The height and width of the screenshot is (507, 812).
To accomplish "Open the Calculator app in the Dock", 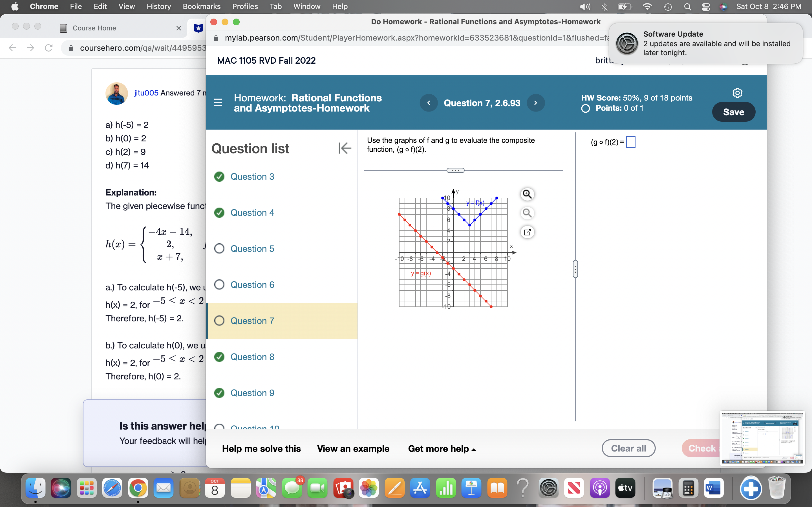I will pos(688,489).
